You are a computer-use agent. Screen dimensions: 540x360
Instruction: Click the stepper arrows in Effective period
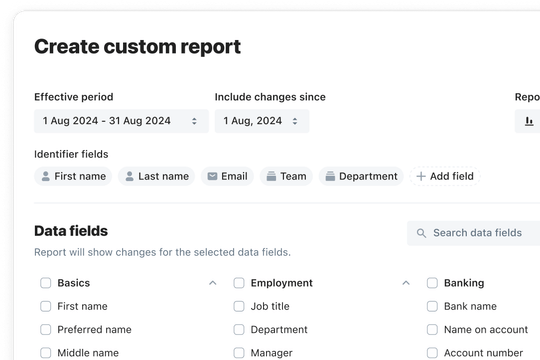[194, 121]
